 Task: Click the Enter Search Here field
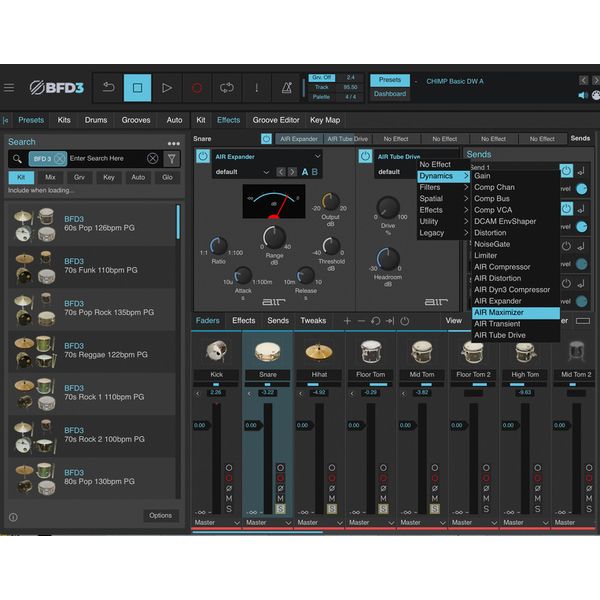click(106, 158)
